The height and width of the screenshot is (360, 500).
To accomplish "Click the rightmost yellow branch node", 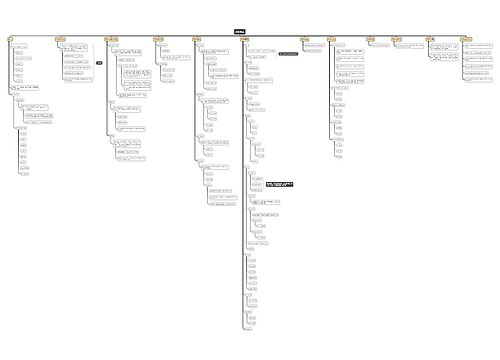I will 466,39.
